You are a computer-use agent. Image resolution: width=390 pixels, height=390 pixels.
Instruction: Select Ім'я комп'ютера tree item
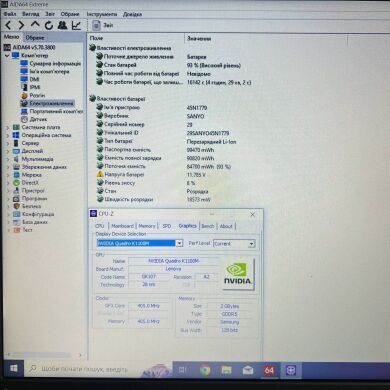45,71
